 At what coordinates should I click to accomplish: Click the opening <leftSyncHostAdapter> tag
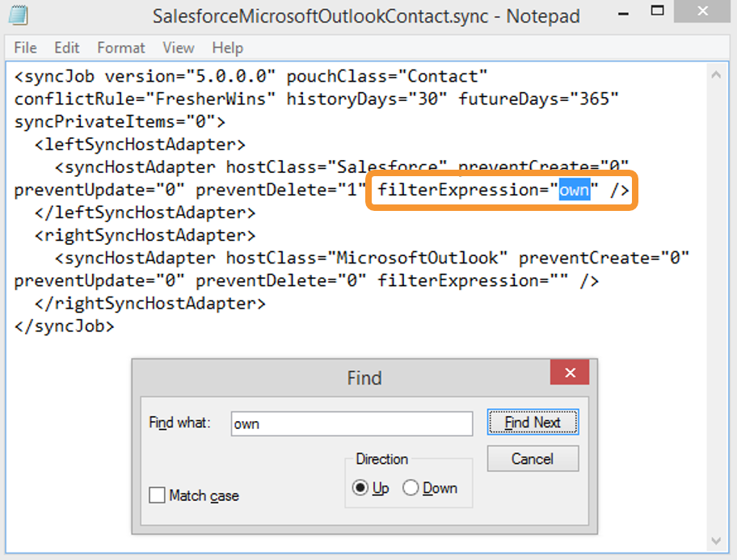point(140,145)
